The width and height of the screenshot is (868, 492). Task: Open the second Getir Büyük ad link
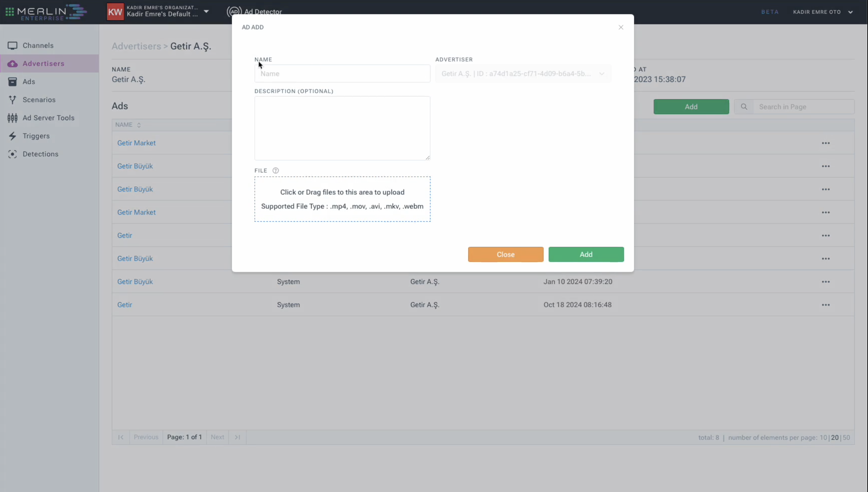(x=135, y=189)
